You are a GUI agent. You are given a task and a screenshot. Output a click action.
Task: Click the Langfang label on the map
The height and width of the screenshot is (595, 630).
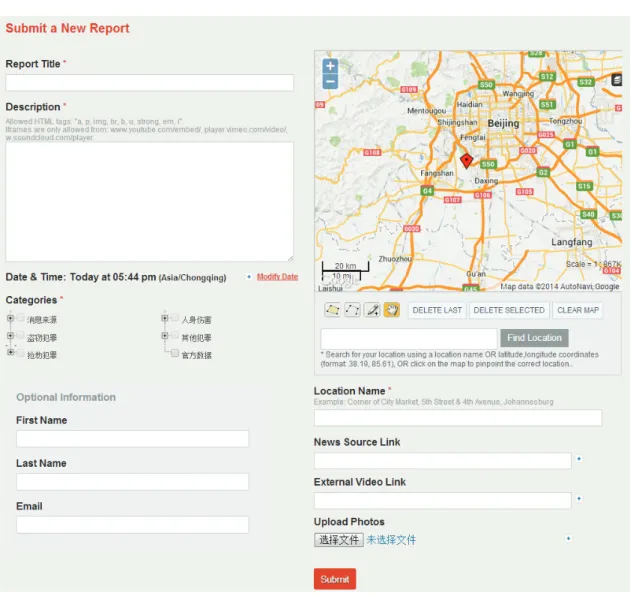[x=571, y=242]
